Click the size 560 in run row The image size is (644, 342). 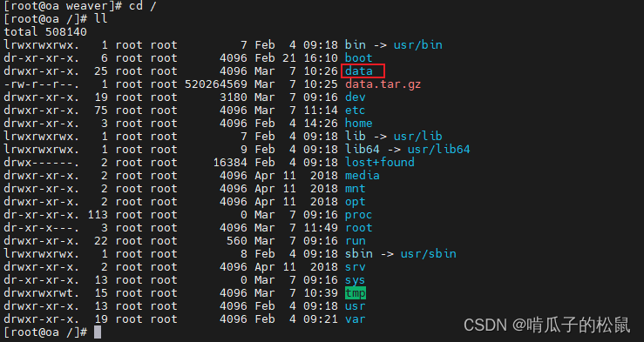click(237, 241)
